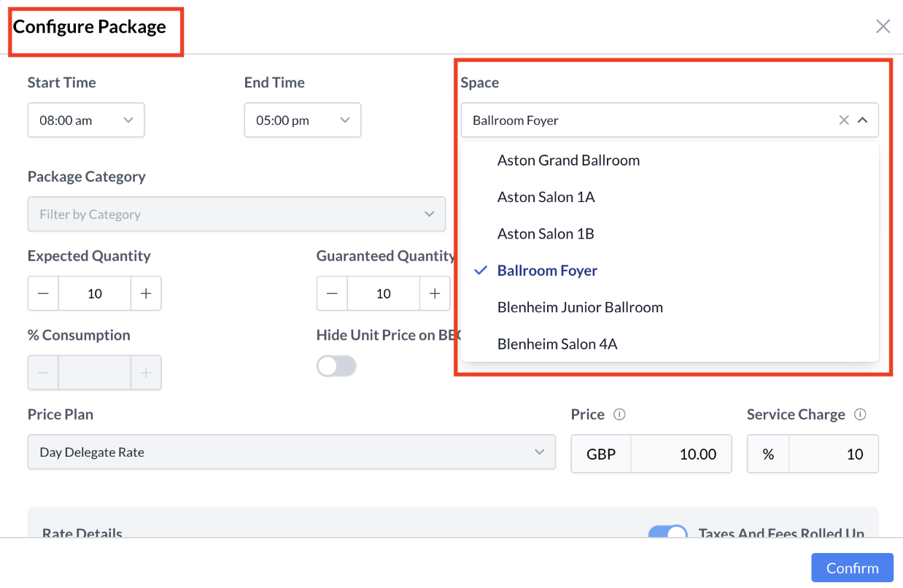Decrease Expected Quantity with minus icon
903x588 pixels.
tap(43, 293)
